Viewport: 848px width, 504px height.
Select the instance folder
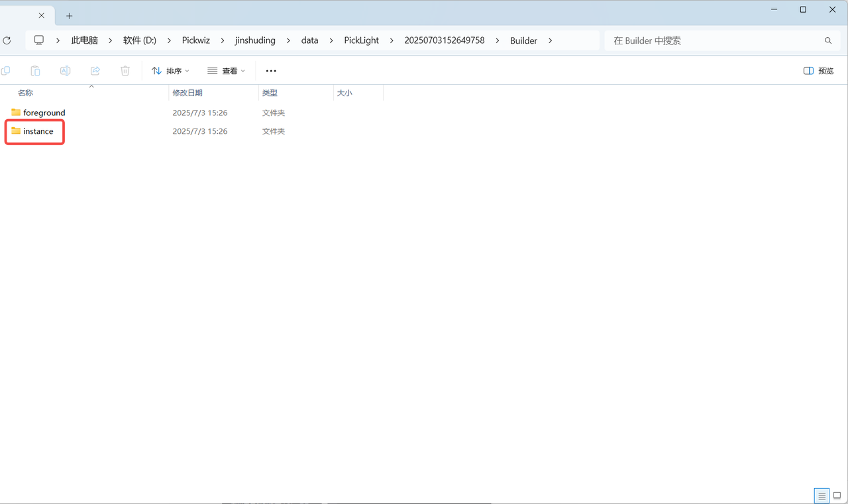[x=38, y=131]
